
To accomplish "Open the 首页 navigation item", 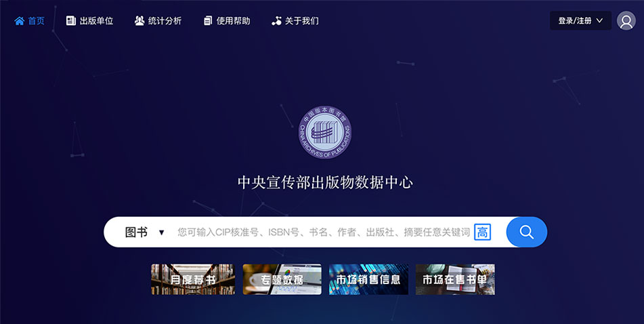I will (30, 21).
